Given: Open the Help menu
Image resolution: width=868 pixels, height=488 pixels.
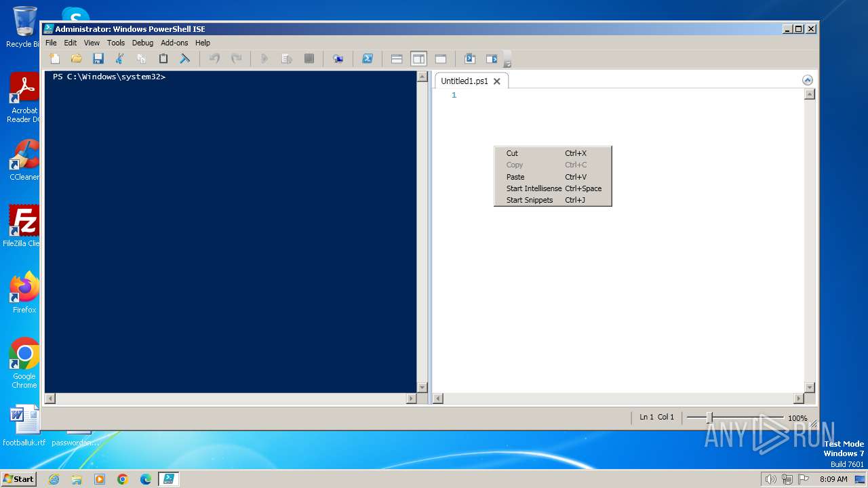Looking at the screenshot, I should pyautogui.click(x=203, y=43).
